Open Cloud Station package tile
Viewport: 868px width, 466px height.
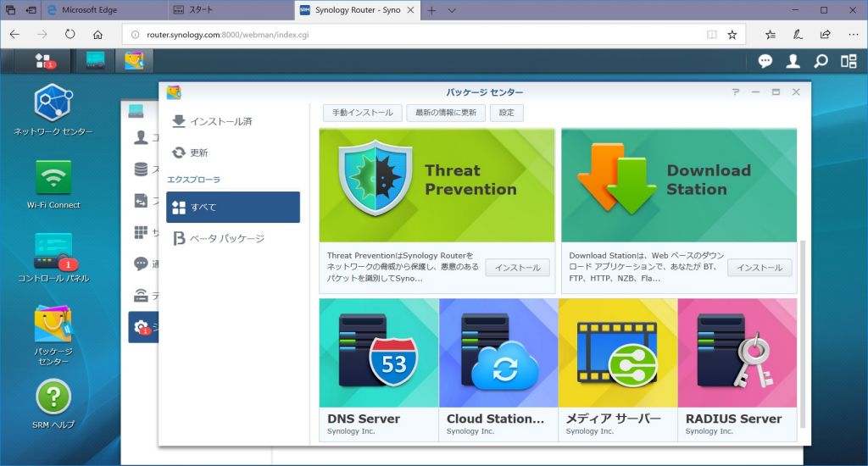coord(498,369)
